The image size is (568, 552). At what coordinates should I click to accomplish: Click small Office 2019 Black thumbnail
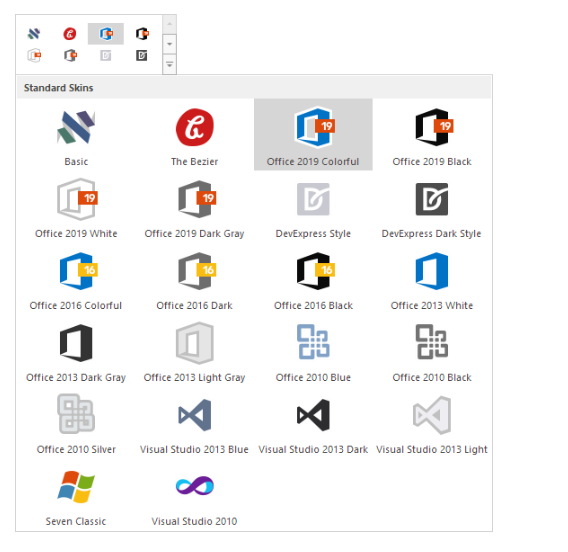click(142, 34)
